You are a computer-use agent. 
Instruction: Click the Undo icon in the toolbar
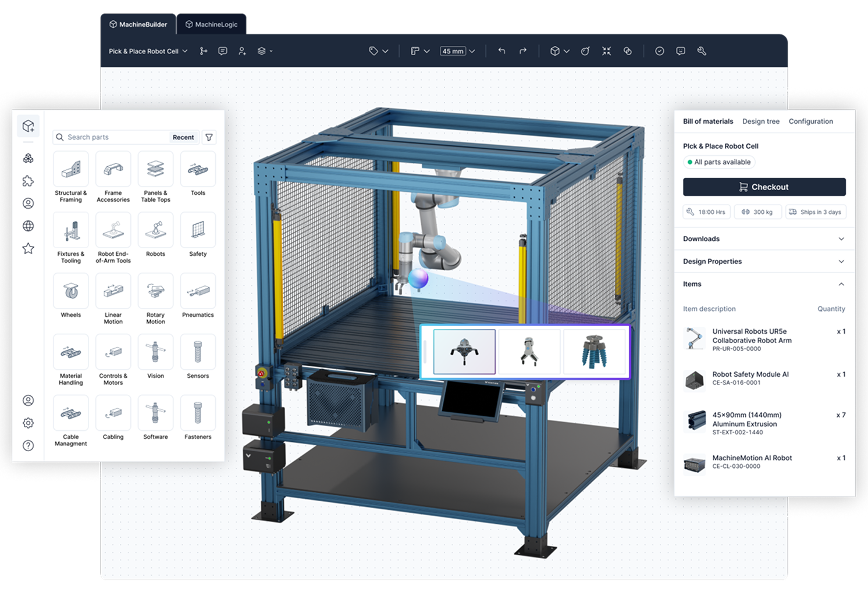click(x=501, y=51)
